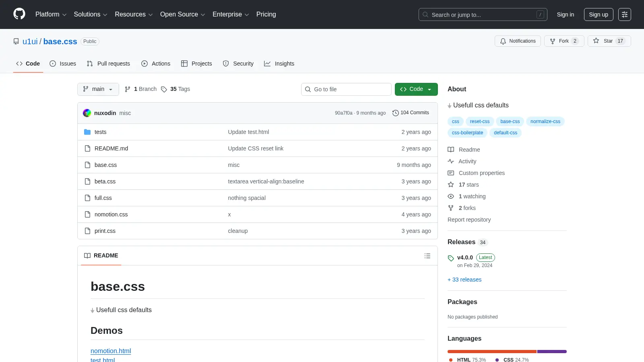
Task: Click the base.css file icon
Action: tap(87, 165)
